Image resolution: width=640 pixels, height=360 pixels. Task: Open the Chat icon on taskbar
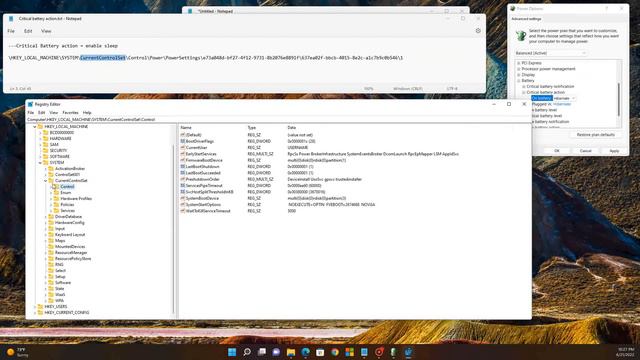pos(276,352)
